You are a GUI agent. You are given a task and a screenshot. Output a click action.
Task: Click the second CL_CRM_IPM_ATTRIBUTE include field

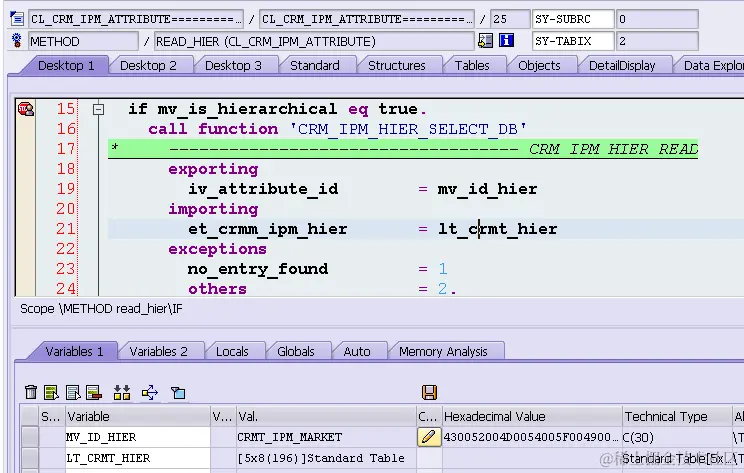(x=367, y=19)
